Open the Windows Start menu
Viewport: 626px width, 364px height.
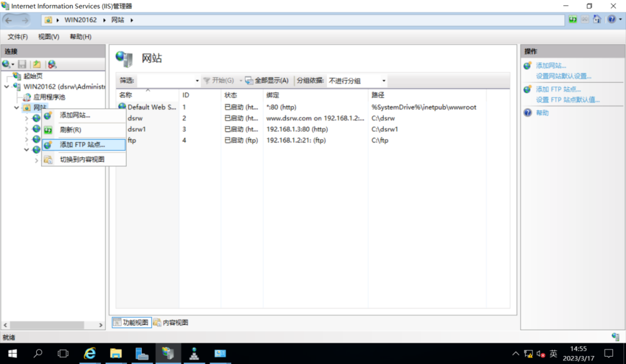pyautogui.click(x=12, y=354)
